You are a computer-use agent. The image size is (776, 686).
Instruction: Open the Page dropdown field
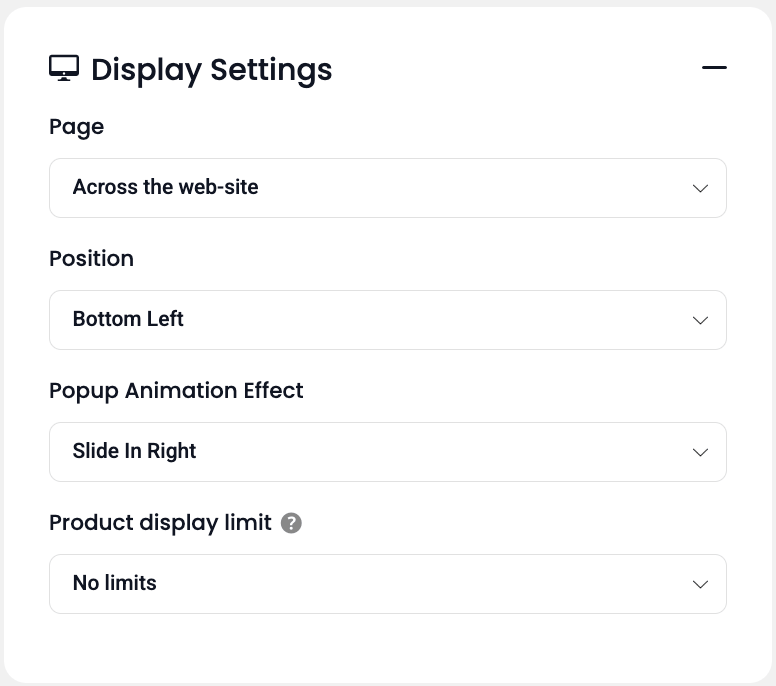[387, 188]
